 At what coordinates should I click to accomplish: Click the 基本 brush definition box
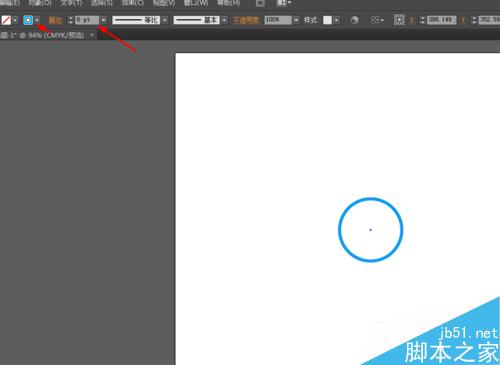click(x=196, y=20)
